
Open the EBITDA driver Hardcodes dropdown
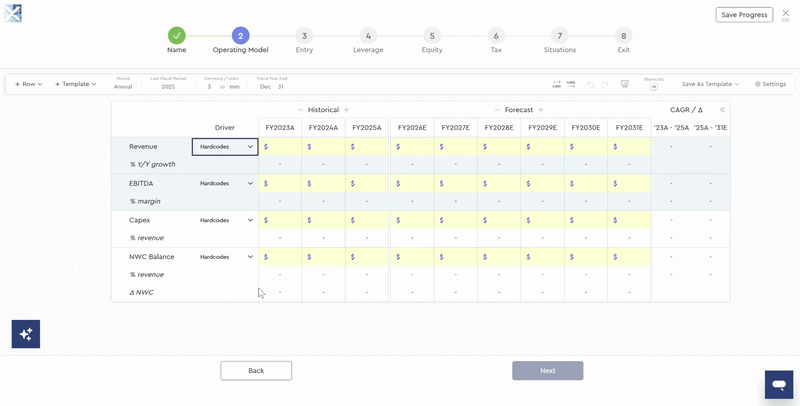225,184
